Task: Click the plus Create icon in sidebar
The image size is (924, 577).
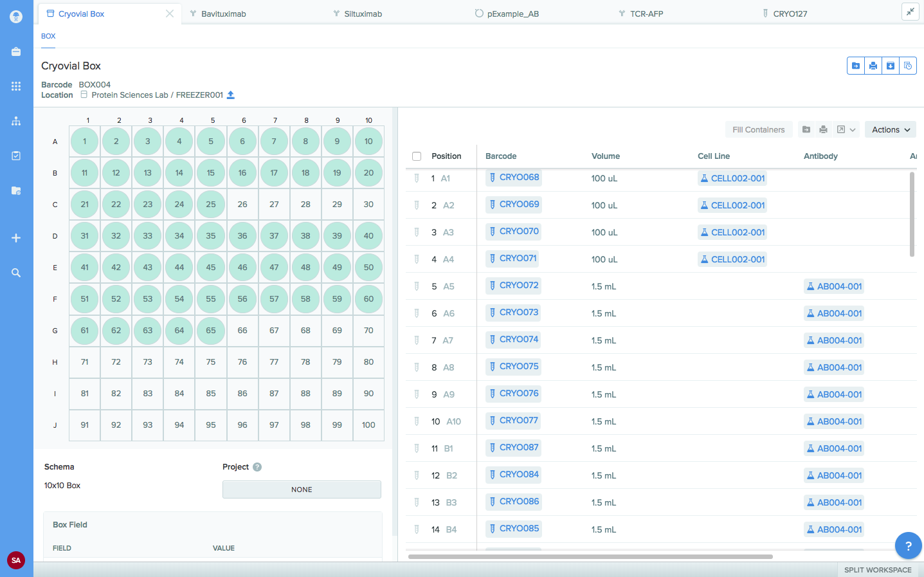Action: tap(16, 238)
